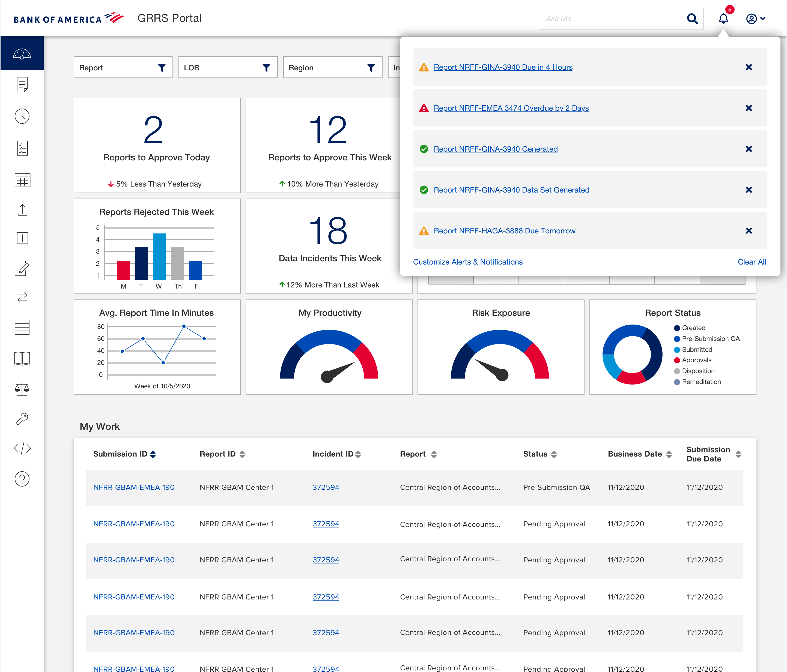This screenshot has height=672, width=787.
Task: Click Clear All notifications link
Action: point(751,262)
